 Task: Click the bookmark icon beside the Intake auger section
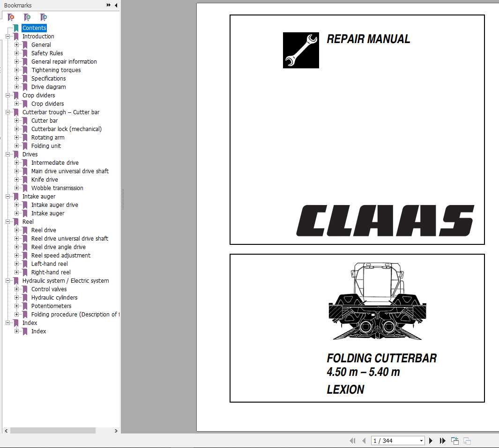pyautogui.click(x=16, y=197)
